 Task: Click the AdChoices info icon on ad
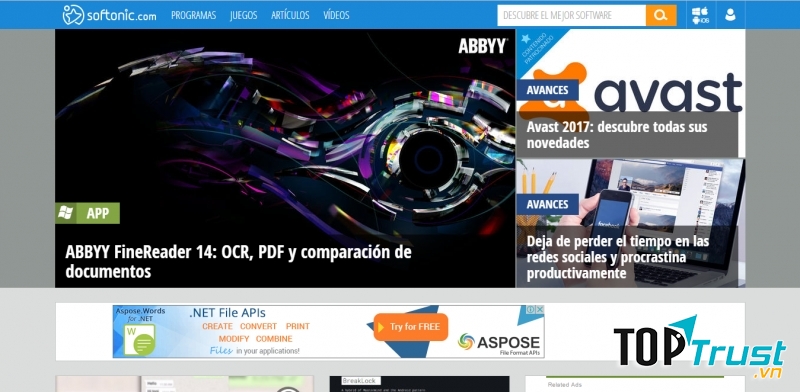coord(531,310)
